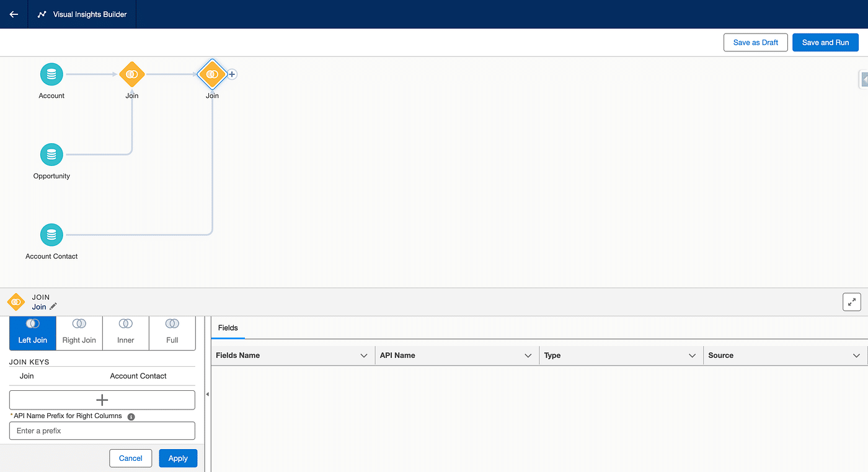Switch join type to Inner

[126, 333]
